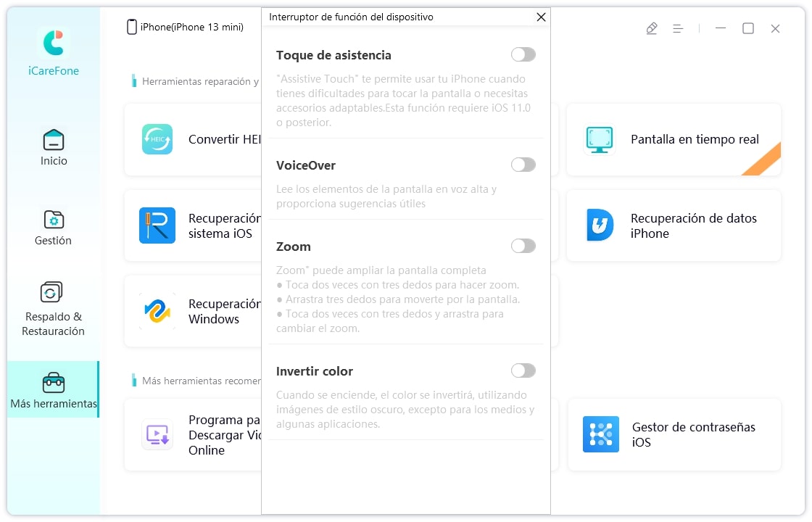Open Programa para Descargar Videos Online
This screenshot has width=812, height=522.
pos(157,434)
